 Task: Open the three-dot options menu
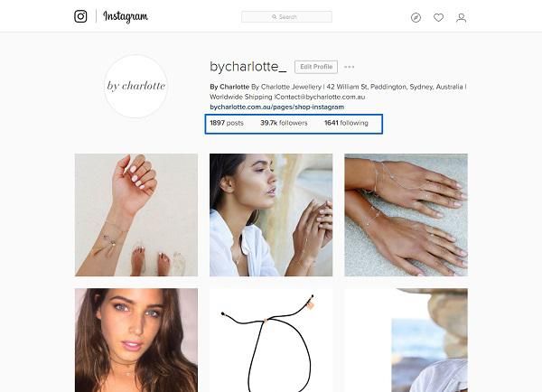click(349, 67)
